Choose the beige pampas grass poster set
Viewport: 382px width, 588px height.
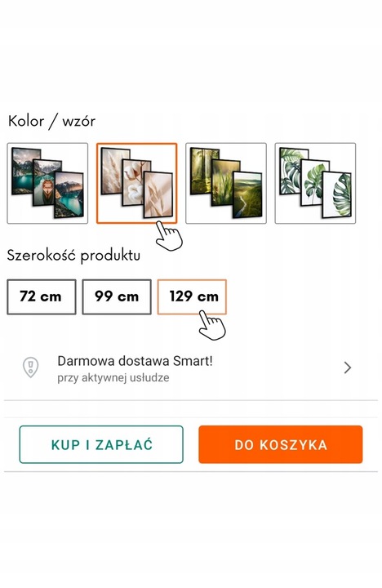pos(137,184)
